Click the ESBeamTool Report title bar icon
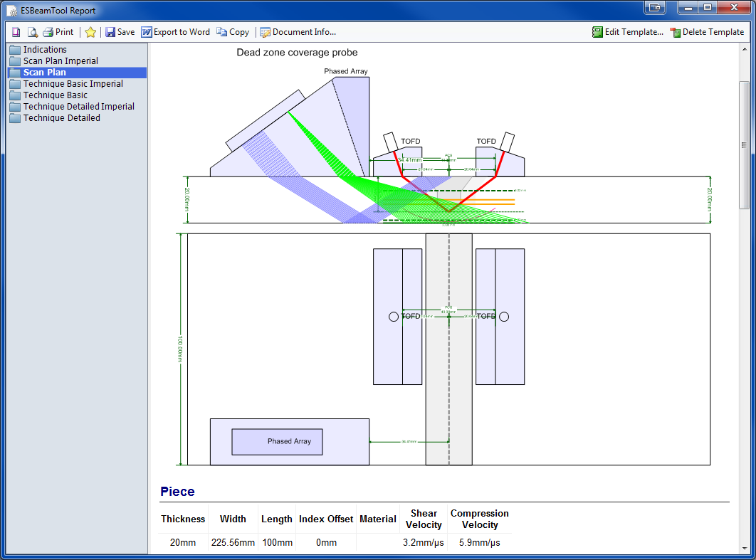The height and width of the screenshot is (560, 756). pos(12,11)
